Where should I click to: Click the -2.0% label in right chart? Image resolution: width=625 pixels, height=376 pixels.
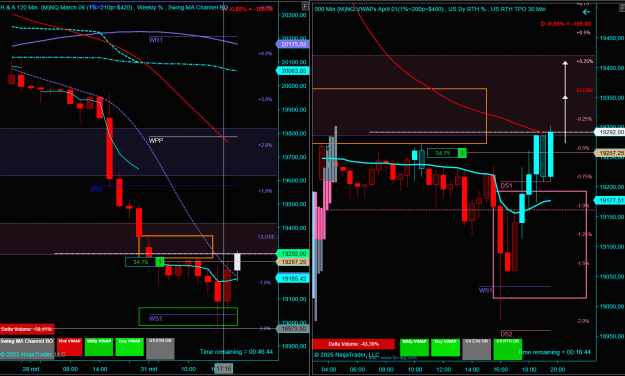583,321
